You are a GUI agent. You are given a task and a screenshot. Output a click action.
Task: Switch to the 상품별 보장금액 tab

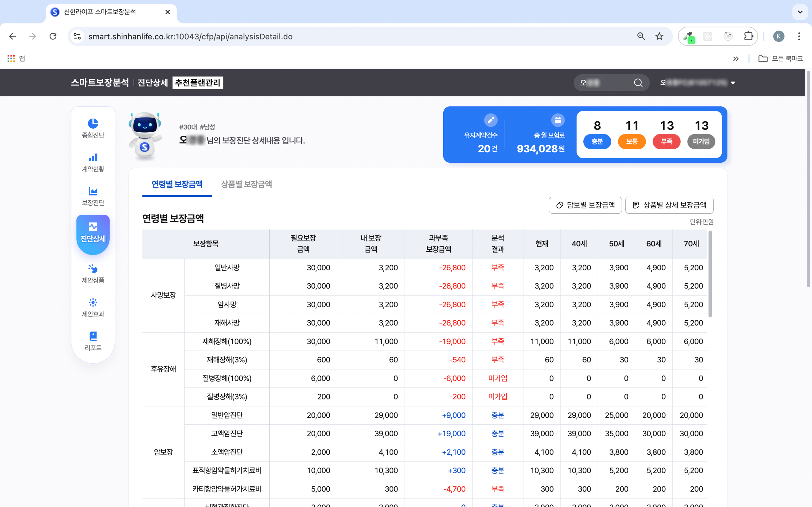click(247, 184)
